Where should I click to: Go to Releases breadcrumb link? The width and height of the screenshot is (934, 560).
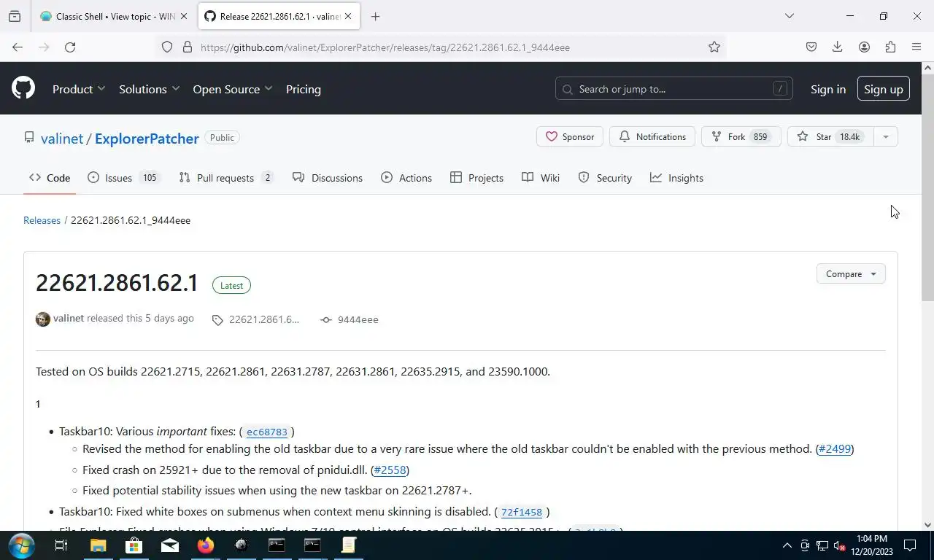coord(42,220)
